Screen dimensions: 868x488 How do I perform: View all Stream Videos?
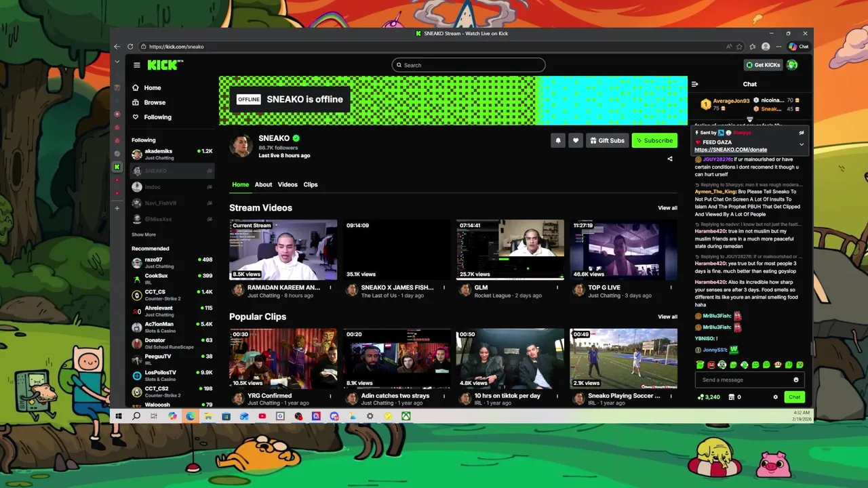click(667, 208)
